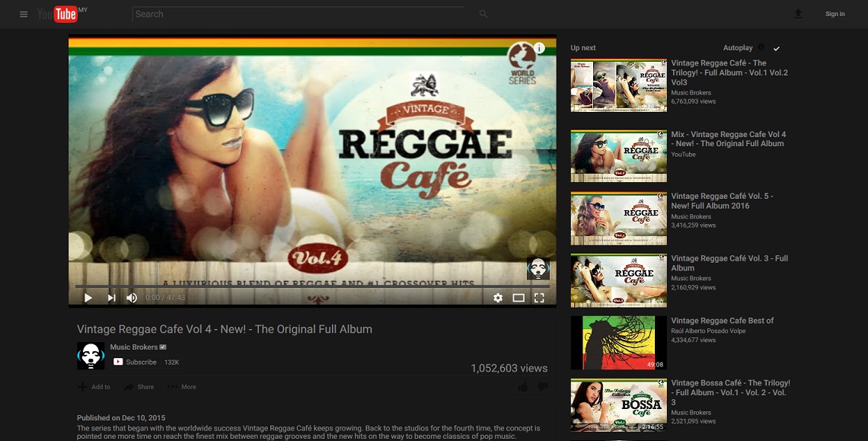This screenshot has width=868, height=441.
Task: Open the Share option
Action: point(139,387)
